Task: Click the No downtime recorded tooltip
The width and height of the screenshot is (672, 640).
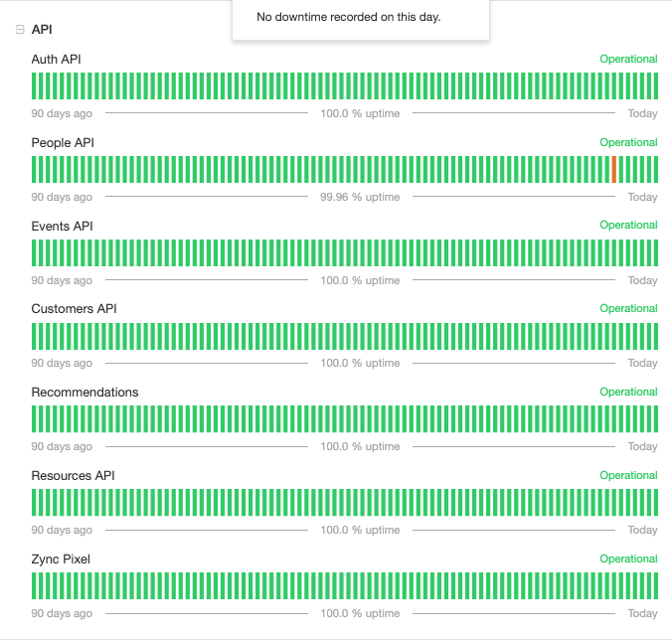Action: click(x=361, y=19)
